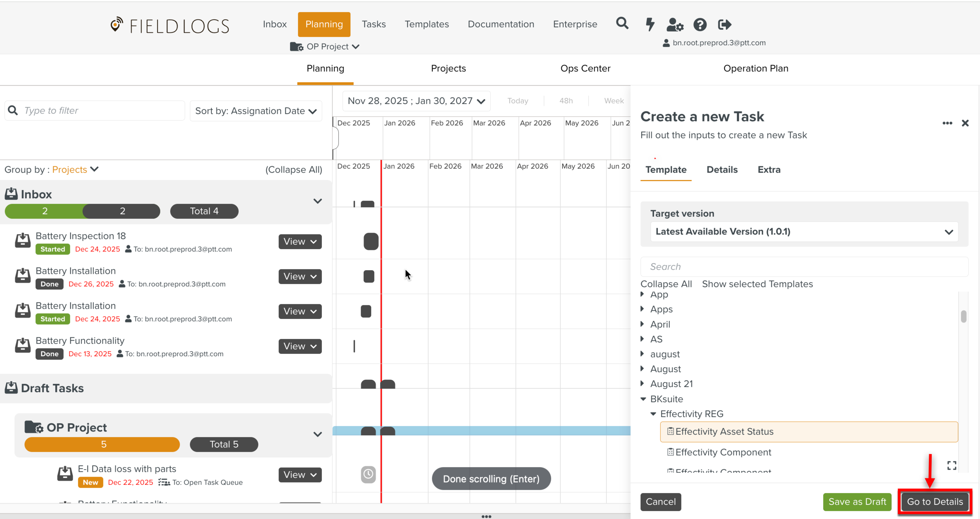Click Go to Details button

pos(935,502)
